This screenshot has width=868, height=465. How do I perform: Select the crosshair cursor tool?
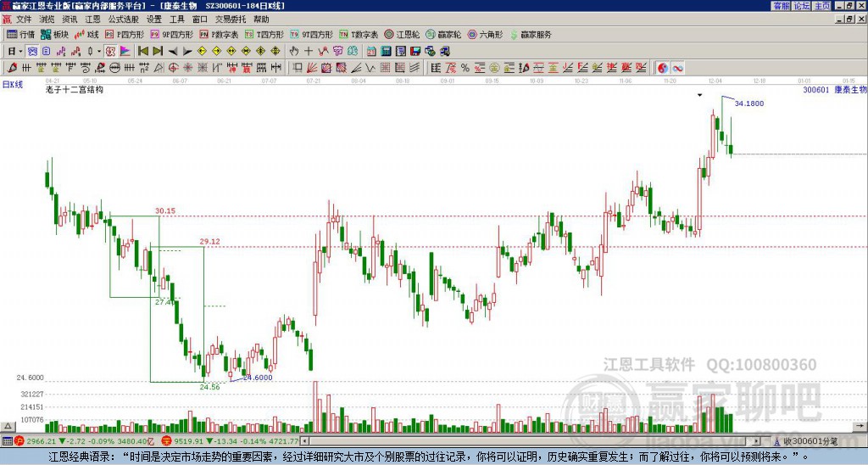tap(309, 51)
